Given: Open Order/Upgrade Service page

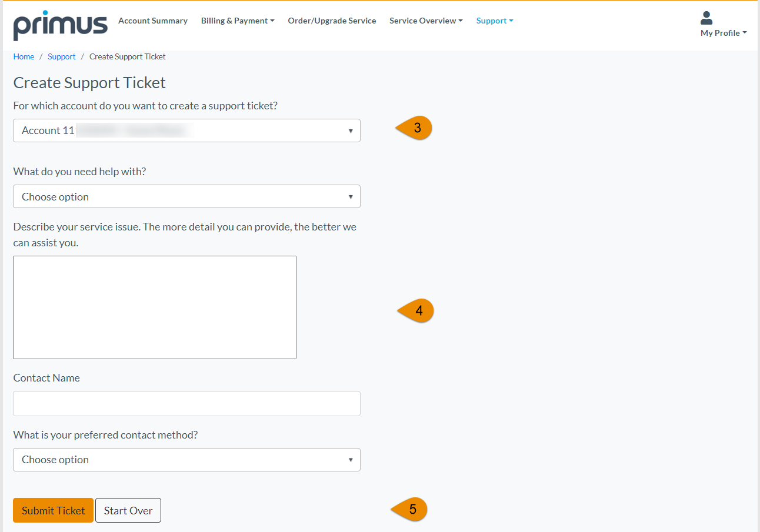Looking at the screenshot, I should point(332,21).
